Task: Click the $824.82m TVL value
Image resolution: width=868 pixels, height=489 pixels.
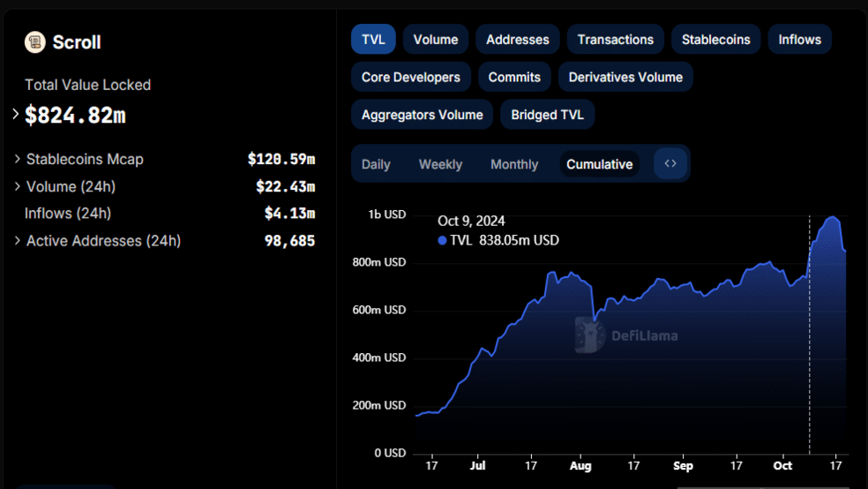Action: (x=75, y=116)
